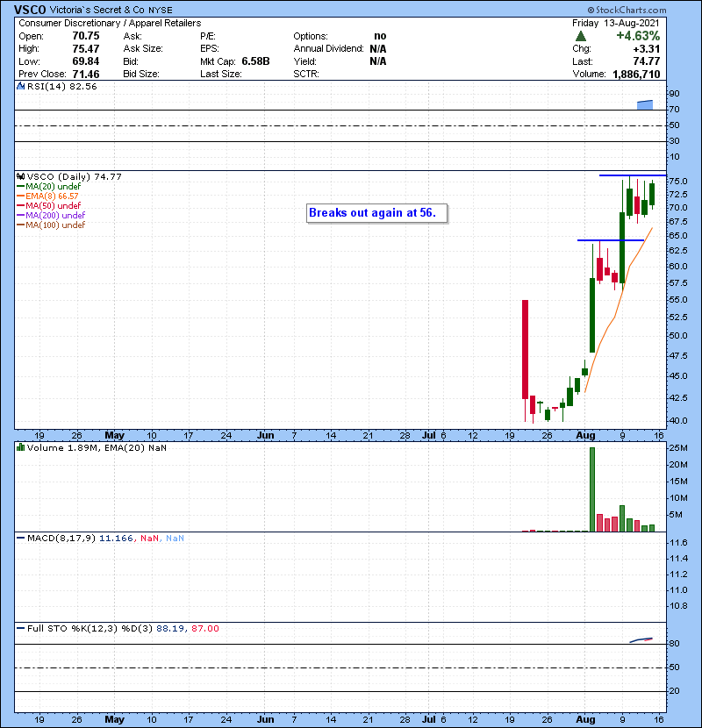This screenshot has width=702, height=728.
Task: Click the VSCO (Daily) 74.77 label
Action: click(75, 176)
